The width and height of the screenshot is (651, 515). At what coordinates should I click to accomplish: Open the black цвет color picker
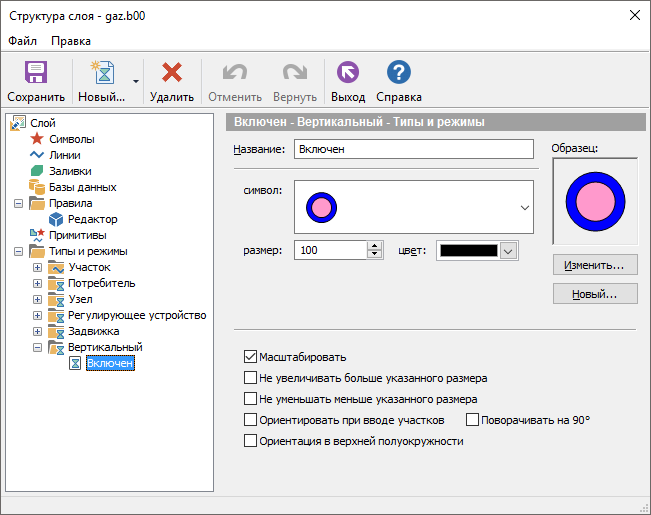(x=477, y=251)
